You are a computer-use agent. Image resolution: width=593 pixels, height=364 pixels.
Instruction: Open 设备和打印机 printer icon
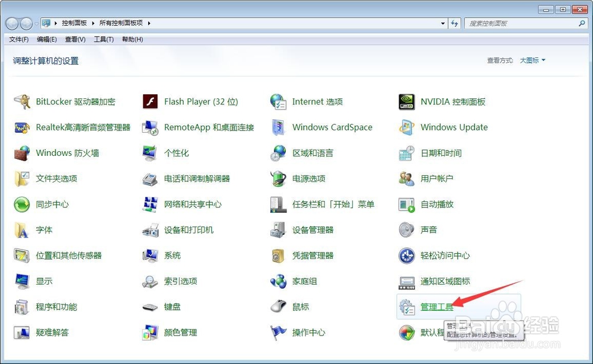coord(150,230)
